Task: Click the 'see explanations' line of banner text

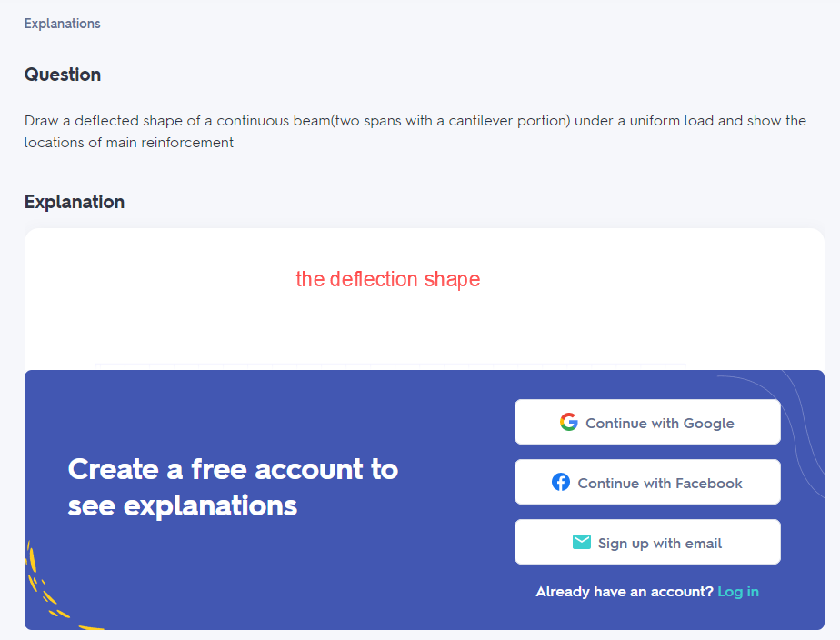Action: pyautogui.click(x=182, y=506)
